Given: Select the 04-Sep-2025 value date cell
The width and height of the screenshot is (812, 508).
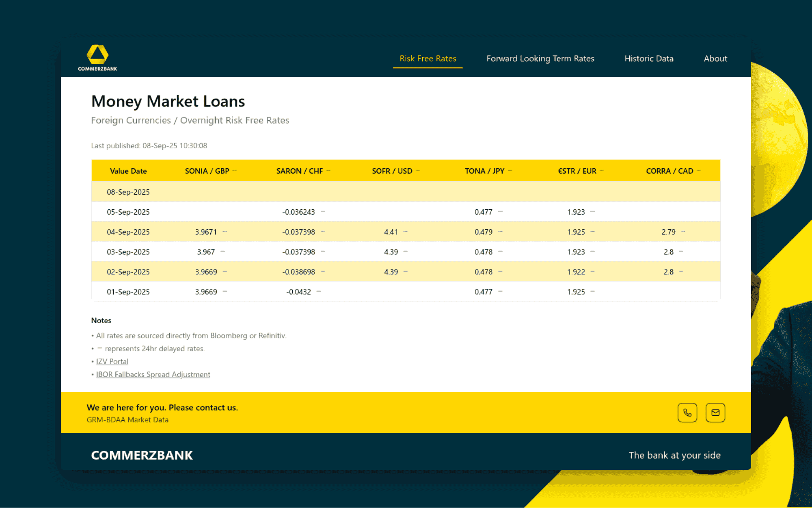Looking at the screenshot, I should (x=128, y=232).
